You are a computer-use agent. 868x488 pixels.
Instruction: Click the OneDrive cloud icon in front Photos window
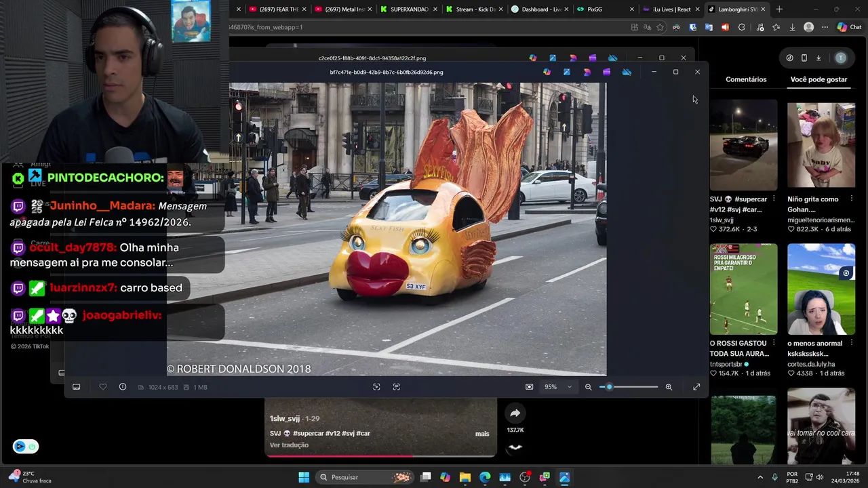(x=627, y=72)
